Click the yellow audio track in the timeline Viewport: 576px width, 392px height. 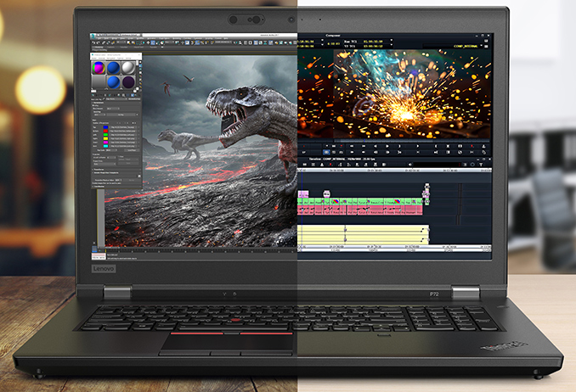(x=363, y=235)
